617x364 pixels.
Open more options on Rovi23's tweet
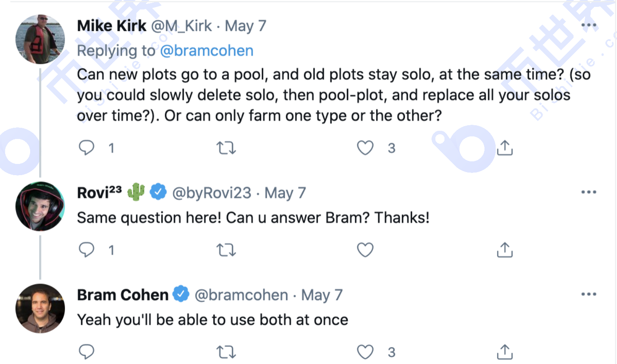[589, 192]
